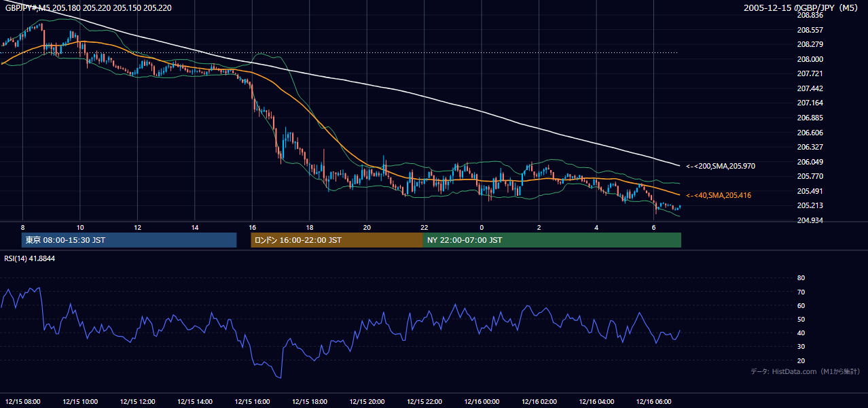Click the '2005-12-15 のGBP/JPY (M5)' title
868x408 pixels.
801,7
